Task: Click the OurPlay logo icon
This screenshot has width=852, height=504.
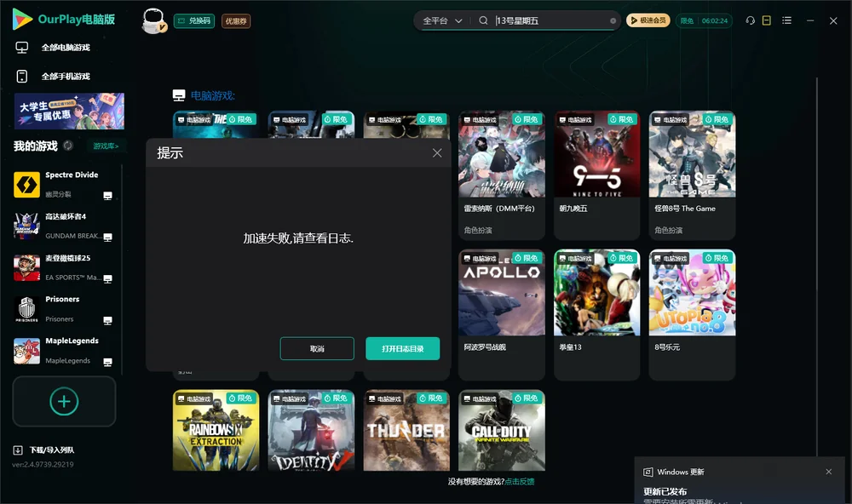Action: pos(22,20)
